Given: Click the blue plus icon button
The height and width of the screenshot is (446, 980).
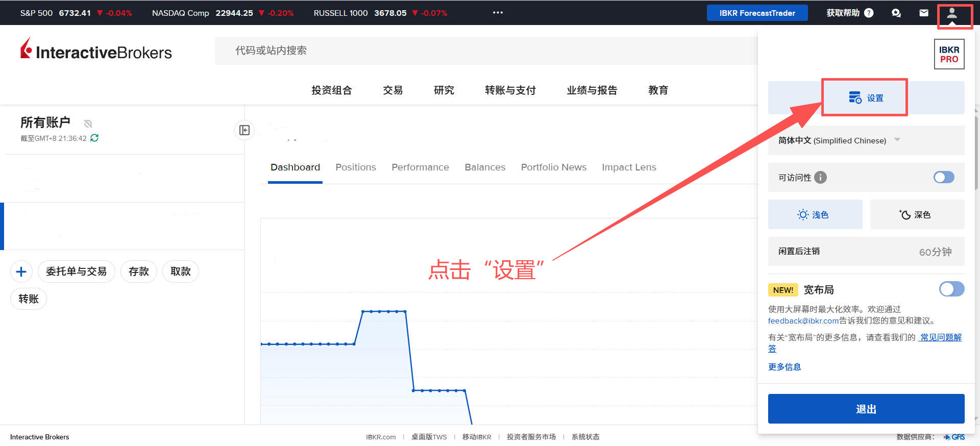Looking at the screenshot, I should (21, 271).
